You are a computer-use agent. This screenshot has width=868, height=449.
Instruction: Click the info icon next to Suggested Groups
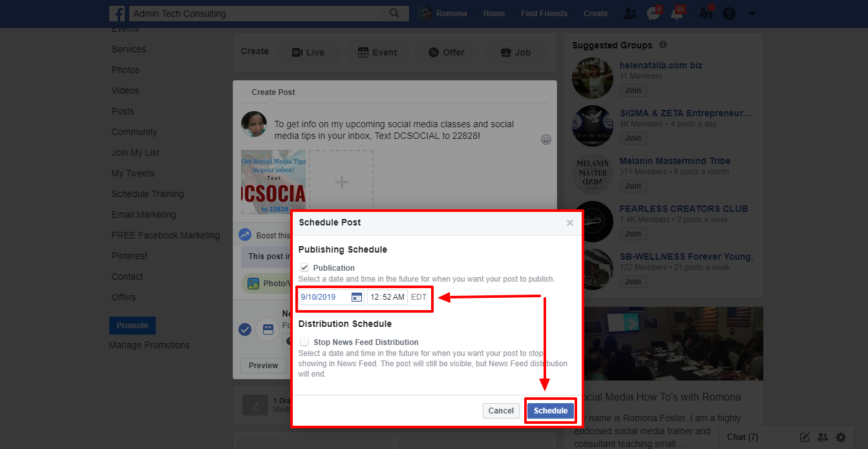663,45
